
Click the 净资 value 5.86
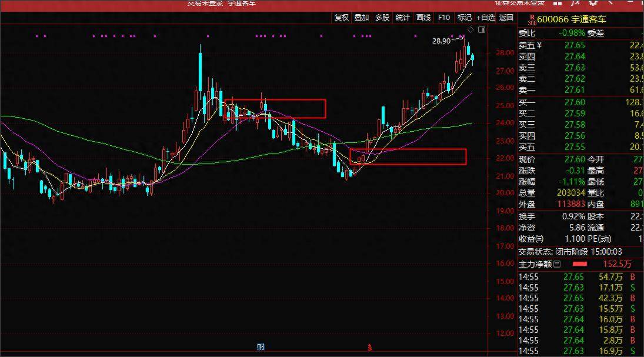coord(577,228)
